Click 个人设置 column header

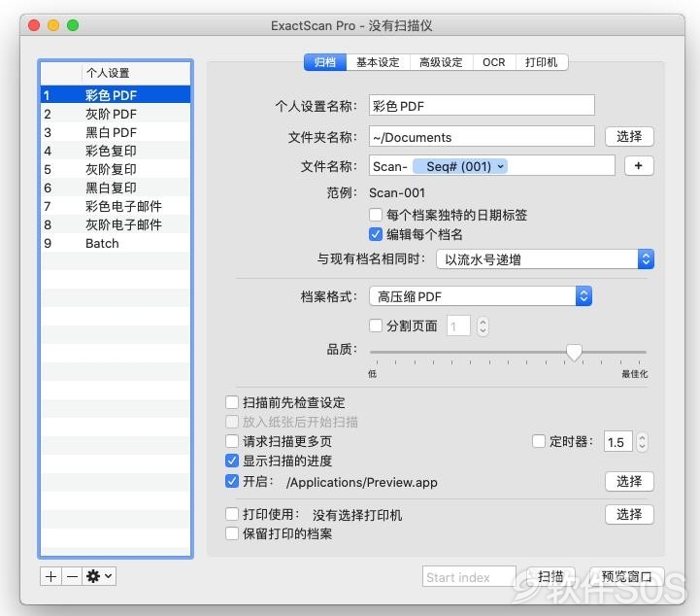click(x=136, y=73)
